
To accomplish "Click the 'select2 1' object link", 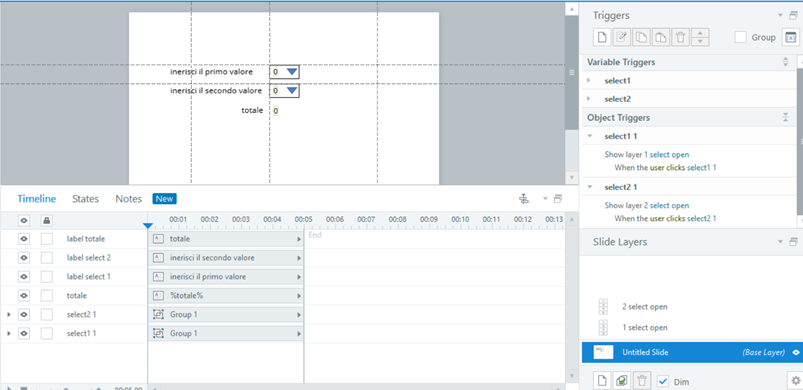I will pyautogui.click(x=702, y=219).
